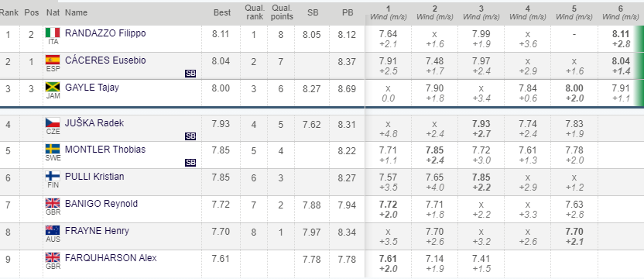Open PULLI Kristian athlete link
Image resolution: width=644 pixels, height=279 pixels.
click(x=94, y=177)
